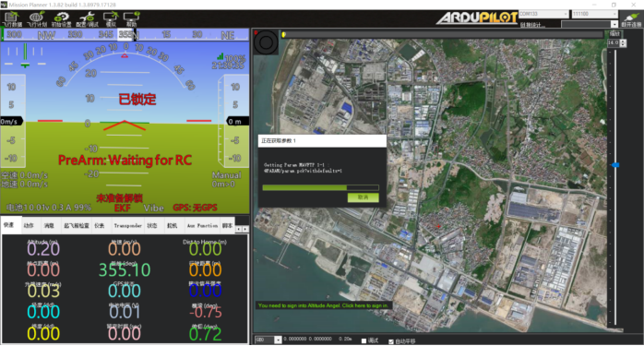Open the GEO coordinate format dropdown

pos(268,340)
